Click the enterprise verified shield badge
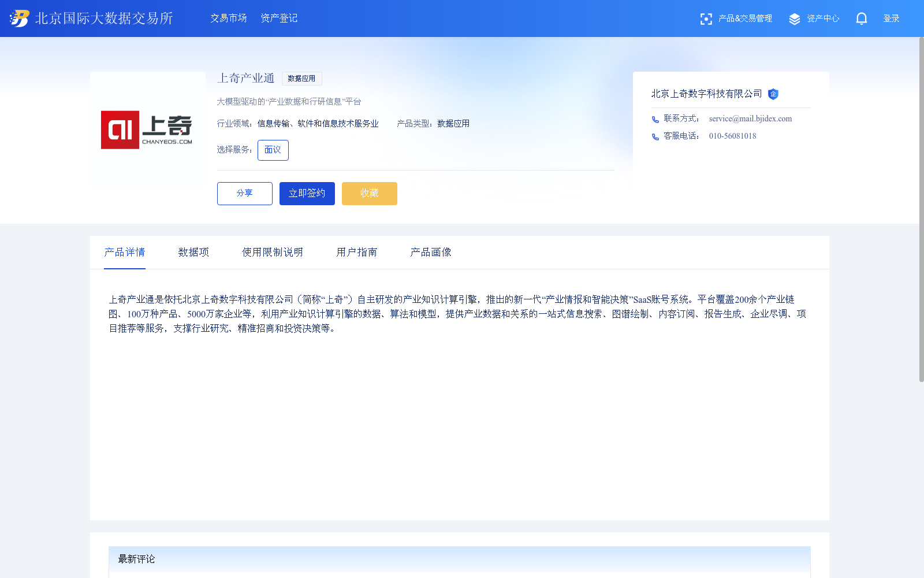The width and height of the screenshot is (924, 578). coord(773,94)
